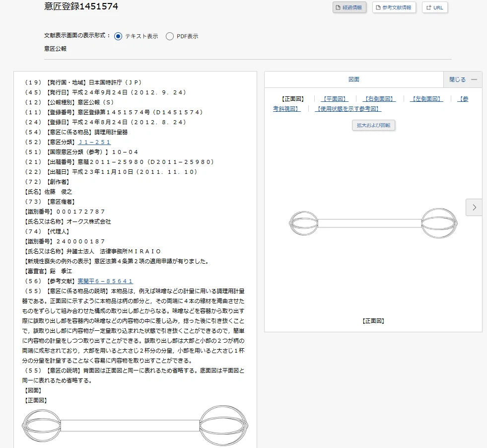
Task: Show the 参考斜視図 drawing
Action: click(x=286, y=109)
